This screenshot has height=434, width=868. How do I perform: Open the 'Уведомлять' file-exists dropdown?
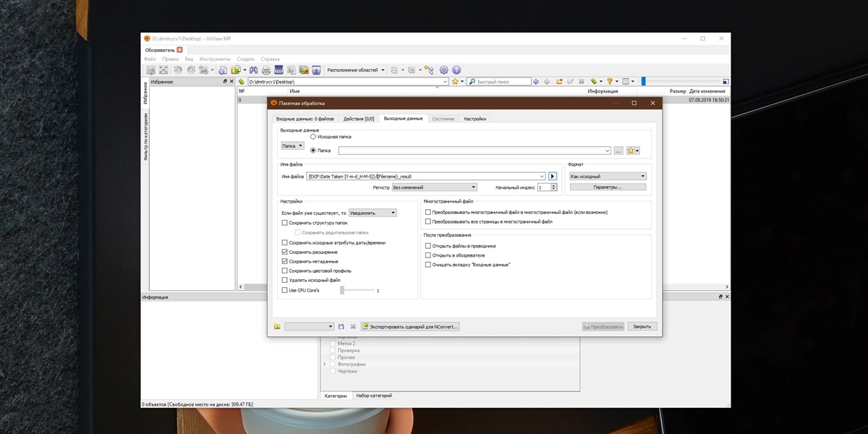(372, 213)
